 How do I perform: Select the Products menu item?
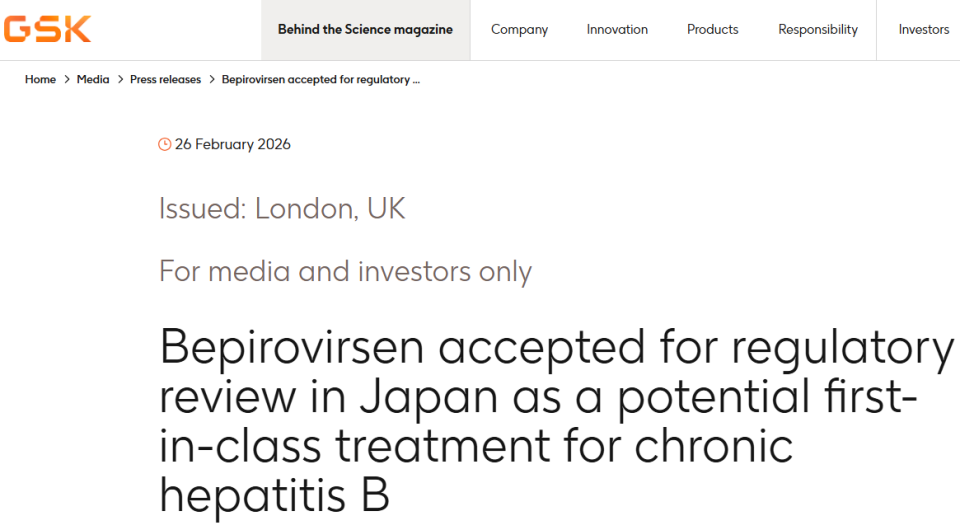pyautogui.click(x=713, y=30)
